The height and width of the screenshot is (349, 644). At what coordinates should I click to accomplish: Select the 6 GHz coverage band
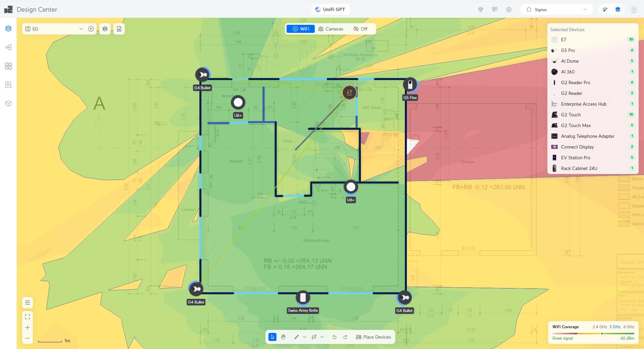[629, 327]
